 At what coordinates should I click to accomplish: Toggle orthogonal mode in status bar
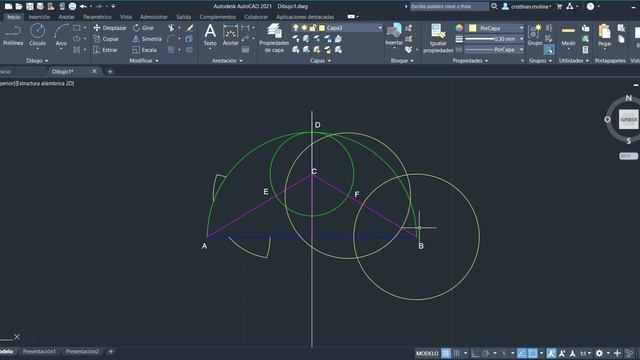[475, 353]
